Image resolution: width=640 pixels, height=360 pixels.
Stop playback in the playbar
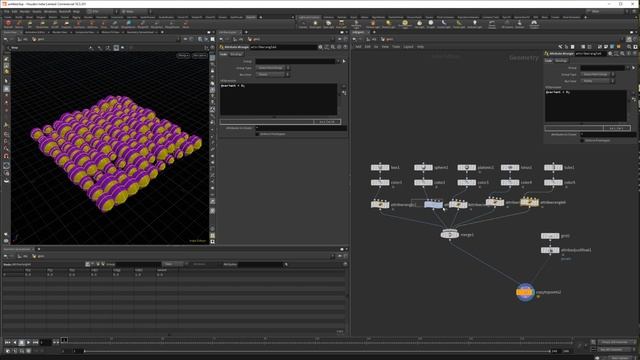pyautogui.click(x=22, y=342)
